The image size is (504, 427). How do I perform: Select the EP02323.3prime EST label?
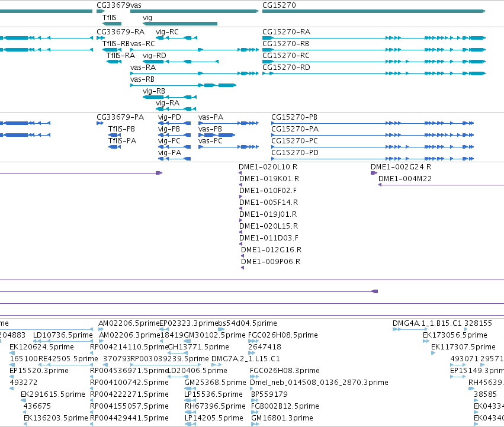[x=189, y=323]
